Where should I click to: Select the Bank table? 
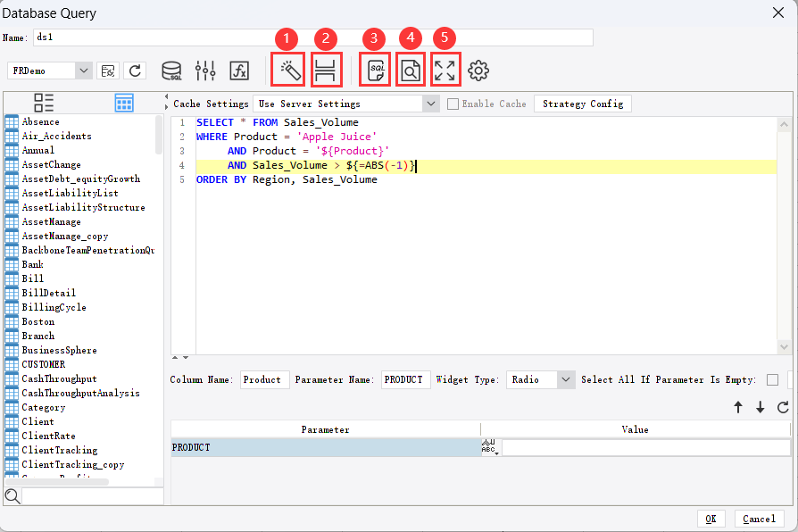tap(32, 264)
